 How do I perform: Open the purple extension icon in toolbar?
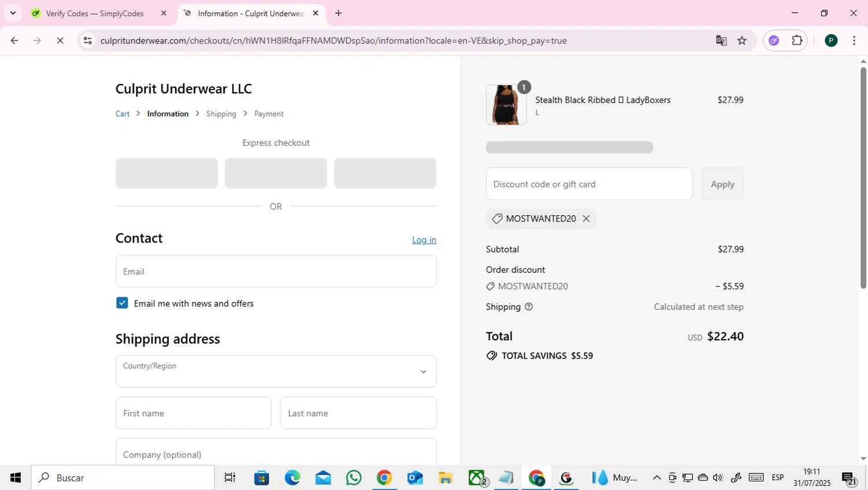[774, 40]
